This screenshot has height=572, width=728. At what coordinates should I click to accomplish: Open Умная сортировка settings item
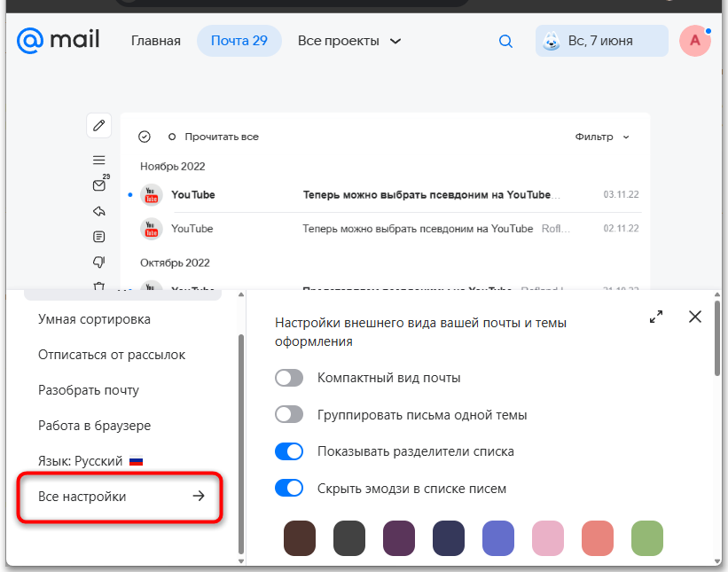(94, 319)
